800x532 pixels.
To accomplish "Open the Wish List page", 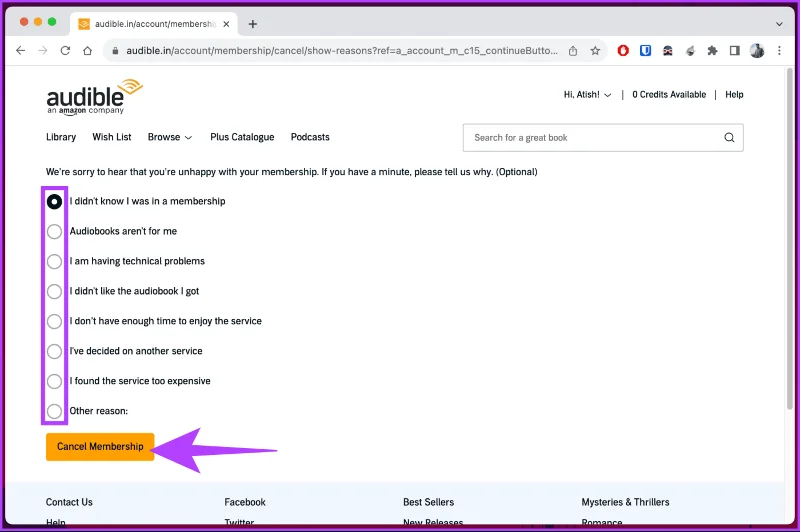I will pyautogui.click(x=112, y=137).
